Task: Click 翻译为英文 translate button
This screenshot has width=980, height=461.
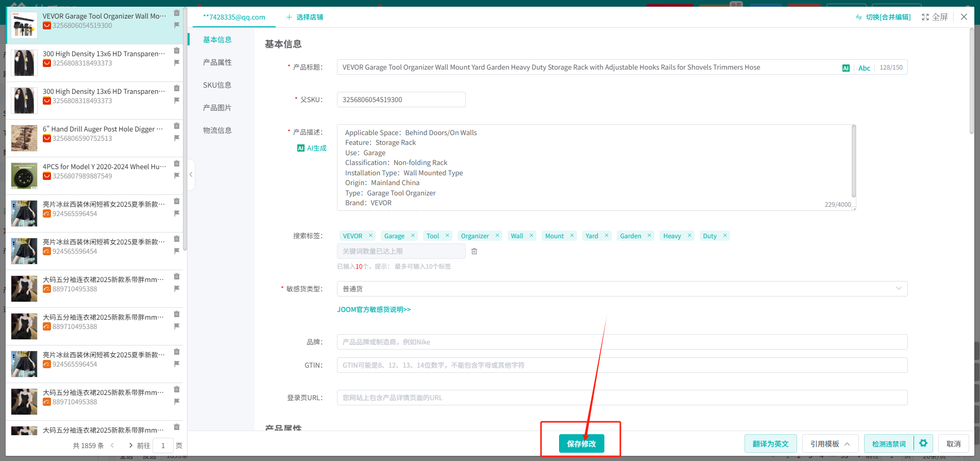Action: point(770,444)
